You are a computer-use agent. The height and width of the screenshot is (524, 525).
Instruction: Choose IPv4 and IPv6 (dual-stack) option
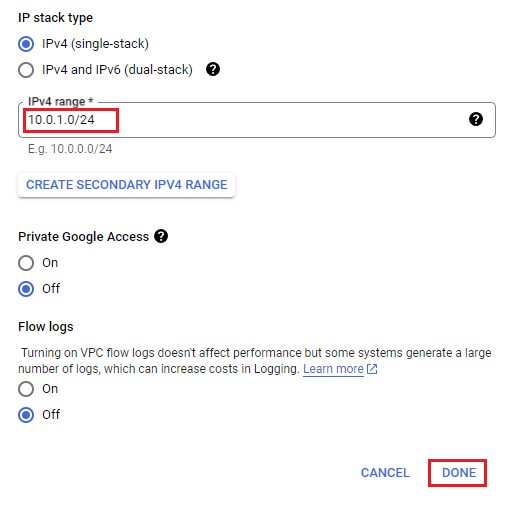[x=26, y=70]
